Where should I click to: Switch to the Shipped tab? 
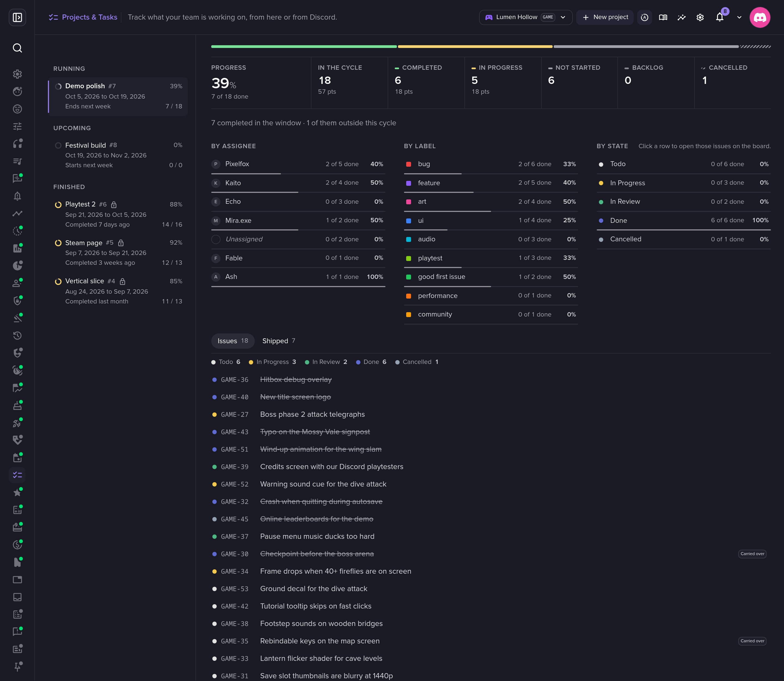278,341
